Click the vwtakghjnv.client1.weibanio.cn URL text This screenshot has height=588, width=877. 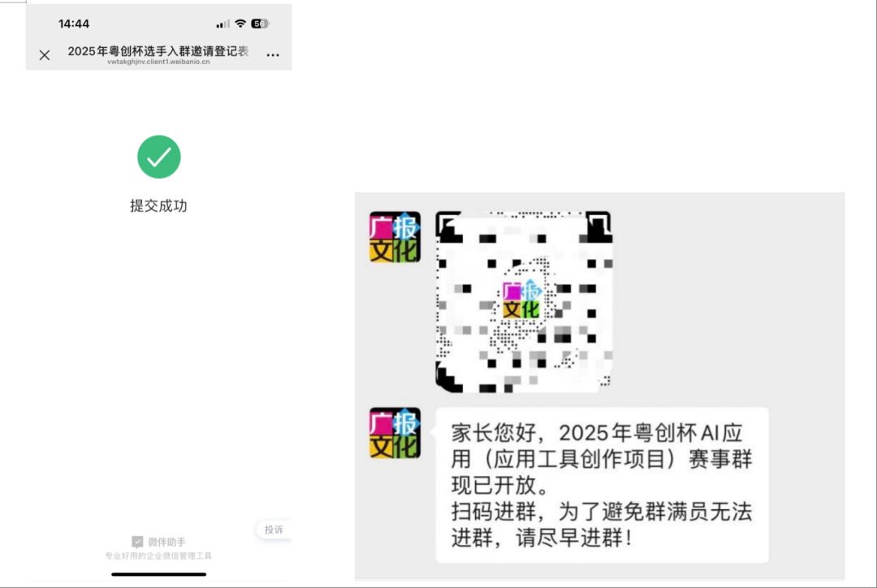158,62
